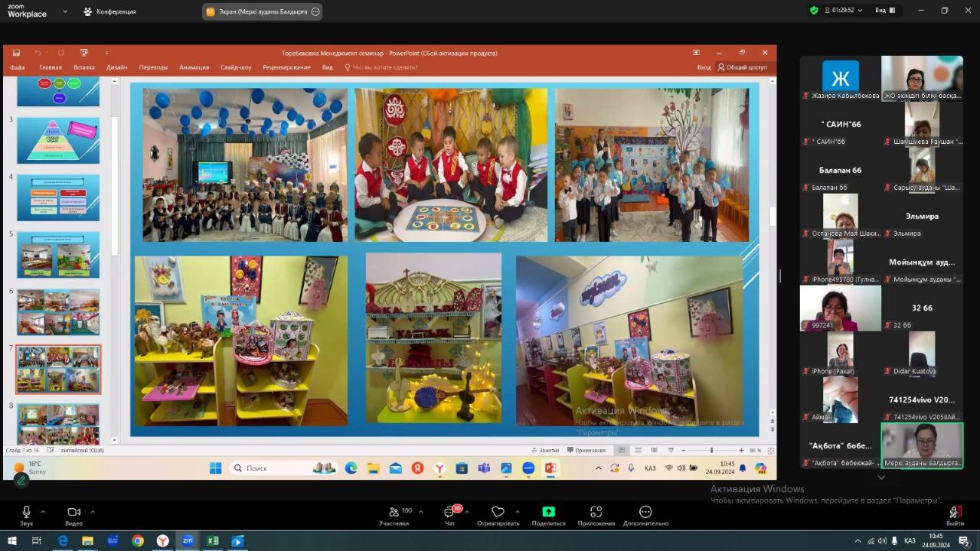Switch to Normal view icon in status bar
Screen dimensions: 980x551
(622, 450)
